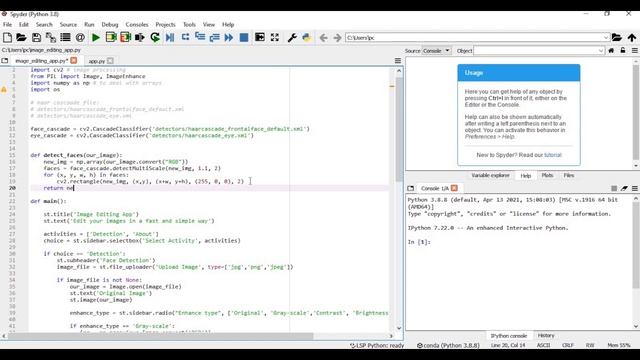Click the @ symbol finder icon
Screen dimensions: 640x360
point(80,38)
